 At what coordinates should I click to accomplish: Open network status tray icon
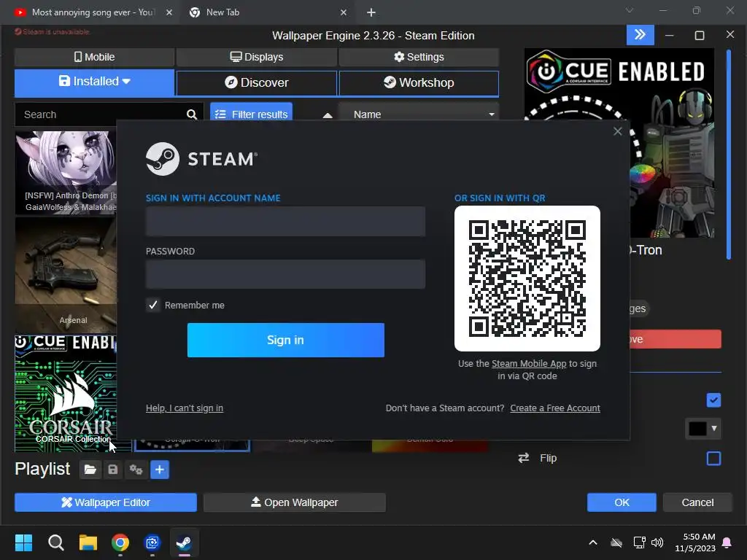tap(639, 542)
